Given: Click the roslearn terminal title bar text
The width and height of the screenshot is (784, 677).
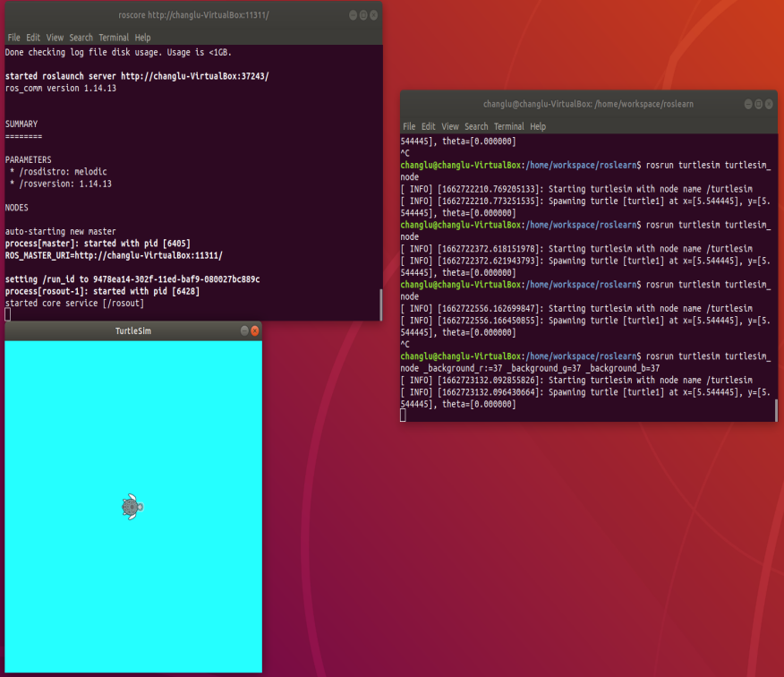Looking at the screenshot, I should (588, 104).
